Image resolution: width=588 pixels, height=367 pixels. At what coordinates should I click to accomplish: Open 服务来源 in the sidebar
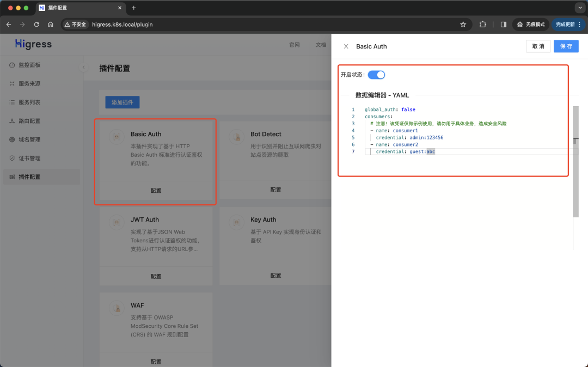pyautogui.click(x=41, y=84)
